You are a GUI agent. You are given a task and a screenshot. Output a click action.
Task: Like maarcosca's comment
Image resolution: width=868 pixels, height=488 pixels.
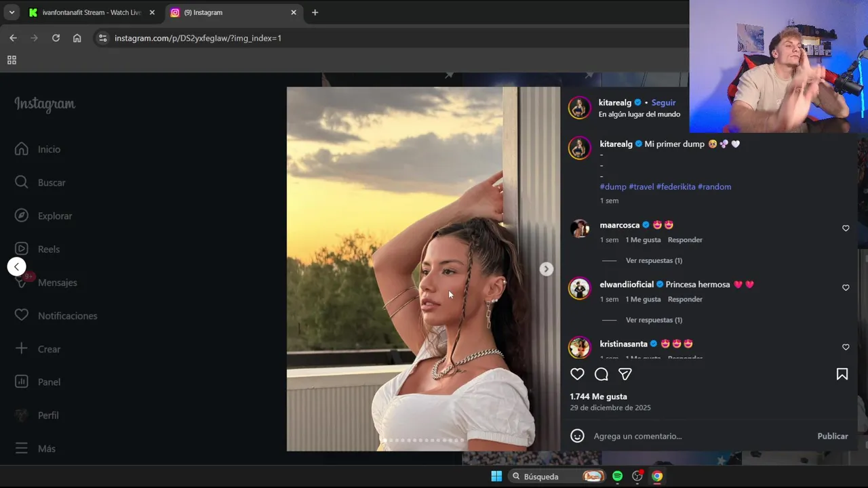tap(846, 228)
